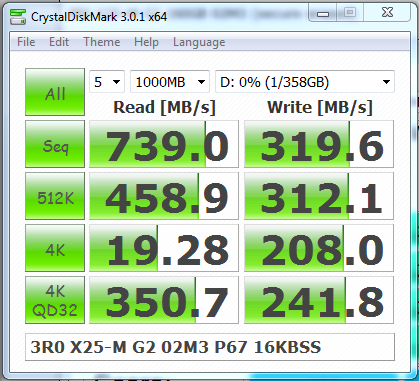Open the Help menu

pos(146,42)
